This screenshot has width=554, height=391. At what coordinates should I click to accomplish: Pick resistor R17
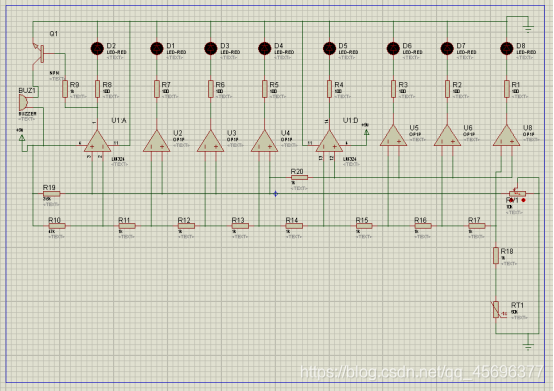pyautogui.click(x=477, y=226)
